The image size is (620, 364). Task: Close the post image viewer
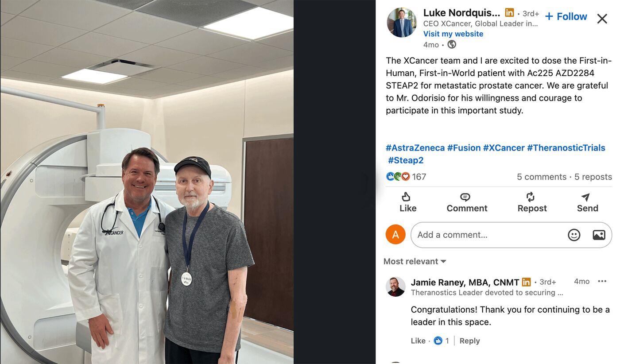602,19
